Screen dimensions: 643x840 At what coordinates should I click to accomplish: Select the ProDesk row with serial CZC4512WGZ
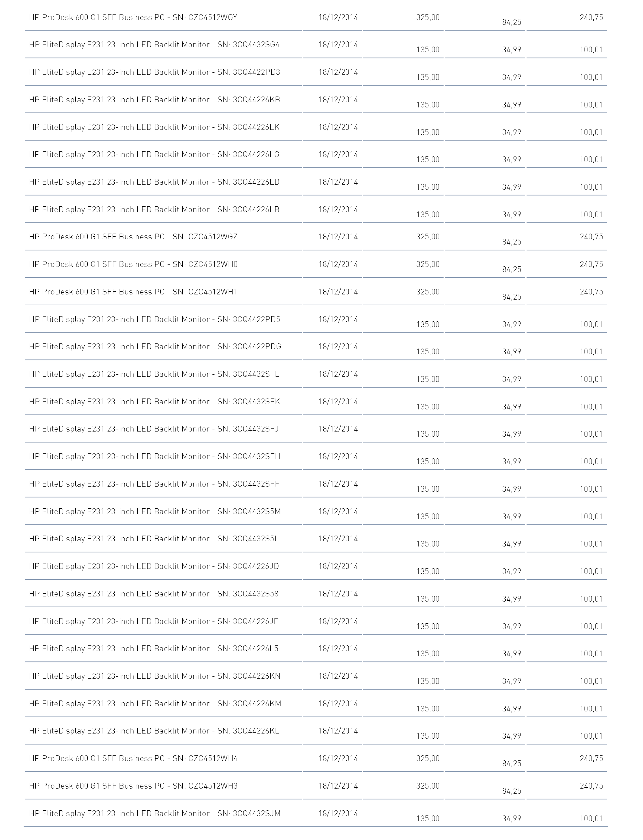tap(133, 237)
